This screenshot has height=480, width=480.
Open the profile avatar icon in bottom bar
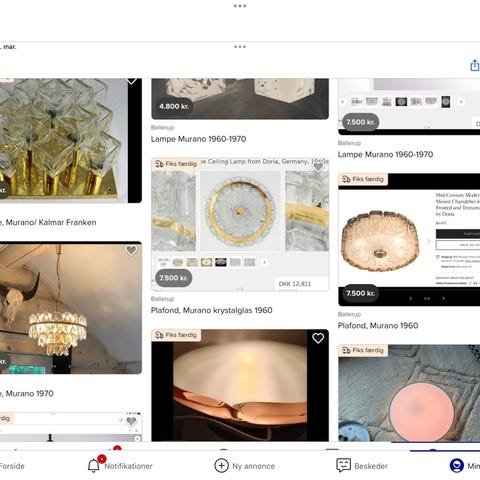(457, 466)
